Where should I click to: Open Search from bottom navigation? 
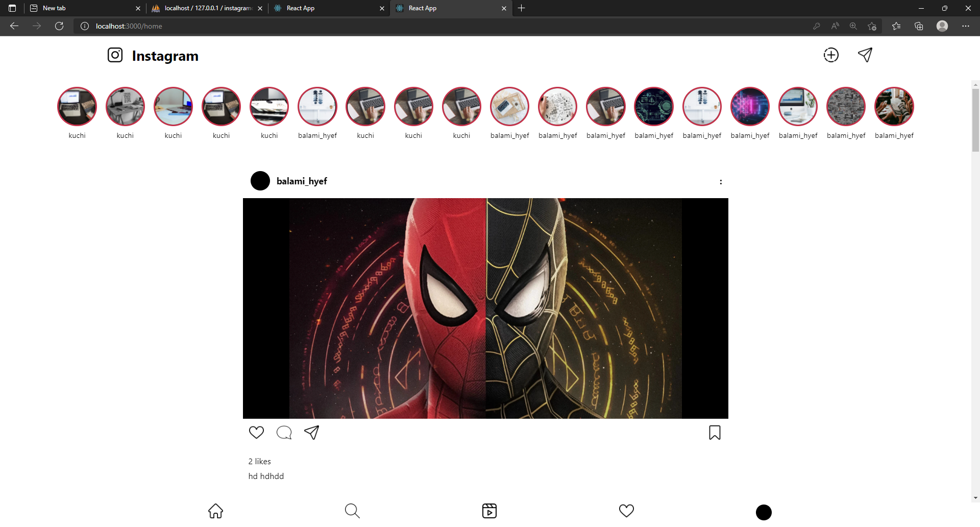pyautogui.click(x=352, y=511)
